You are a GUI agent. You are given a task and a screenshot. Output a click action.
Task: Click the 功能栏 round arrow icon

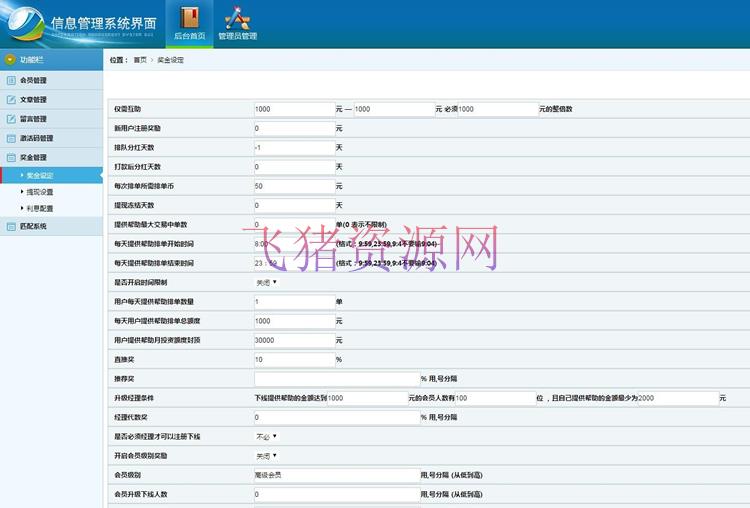[x=11, y=60]
